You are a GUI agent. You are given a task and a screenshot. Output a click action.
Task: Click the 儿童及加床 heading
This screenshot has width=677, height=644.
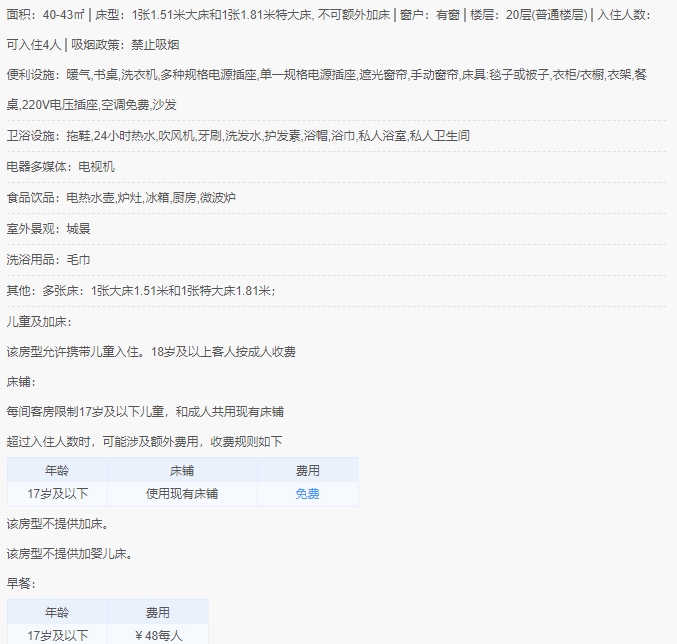[x=39, y=322]
